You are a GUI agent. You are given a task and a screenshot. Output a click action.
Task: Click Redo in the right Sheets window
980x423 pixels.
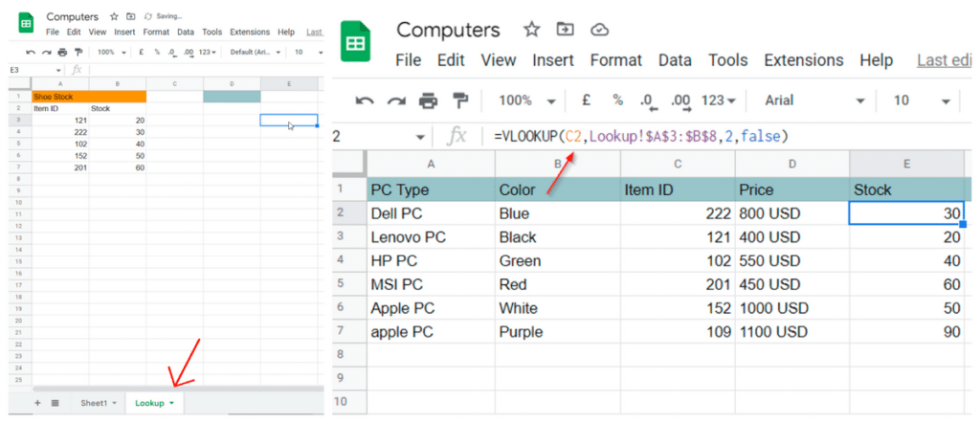pyautogui.click(x=396, y=100)
